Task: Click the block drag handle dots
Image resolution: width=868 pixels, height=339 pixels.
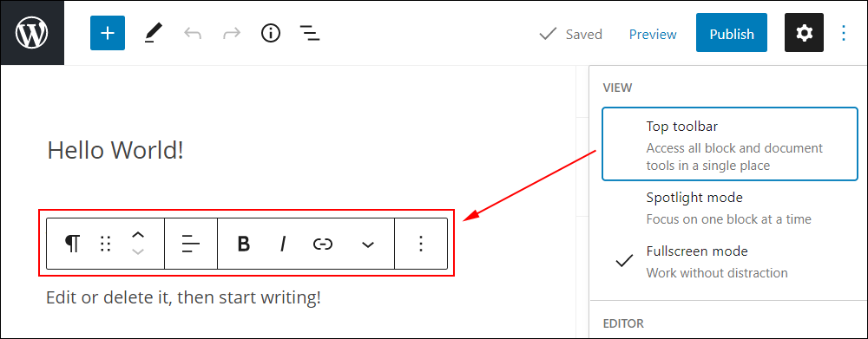Action: tap(106, 244)
